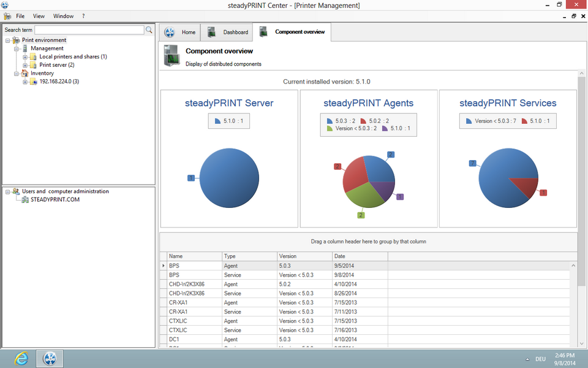This screenshot has width=588, height=368.
Task: Collapse the Management node
Action: [x=17, y=49]
